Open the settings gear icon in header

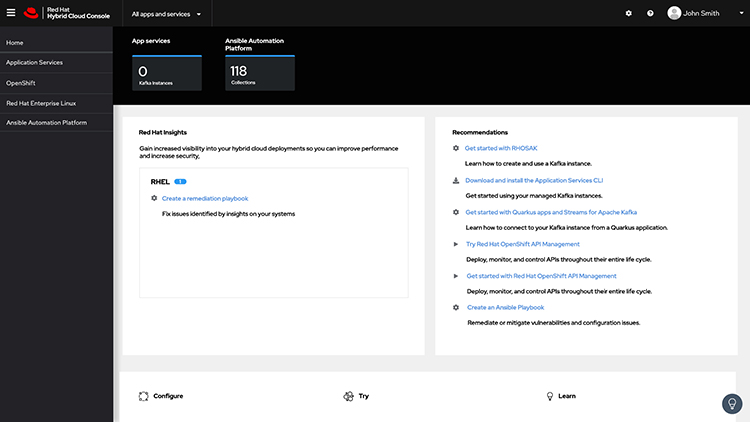628,13
